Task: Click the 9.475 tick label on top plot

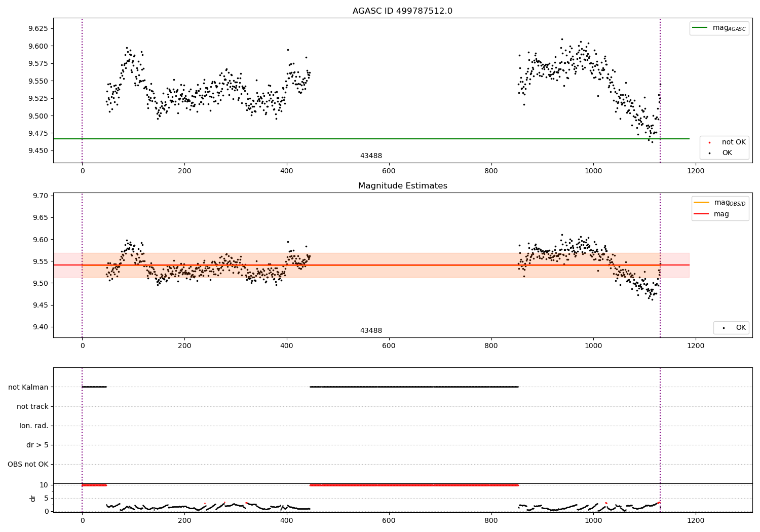Action: click(x=38, y=133)
